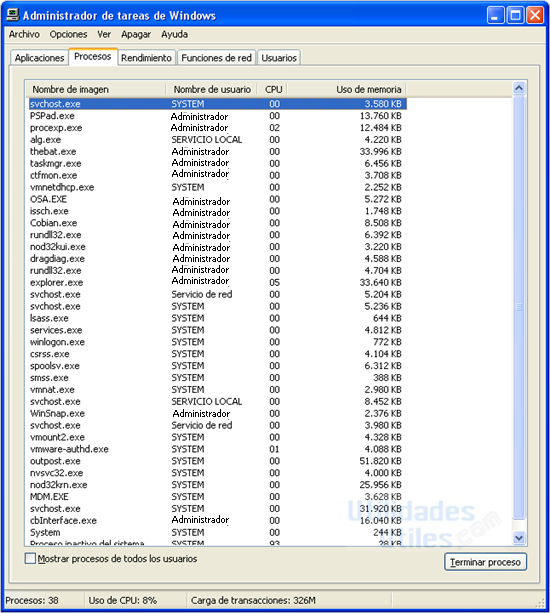Maximize the Task Manager window

pos(515,16)
